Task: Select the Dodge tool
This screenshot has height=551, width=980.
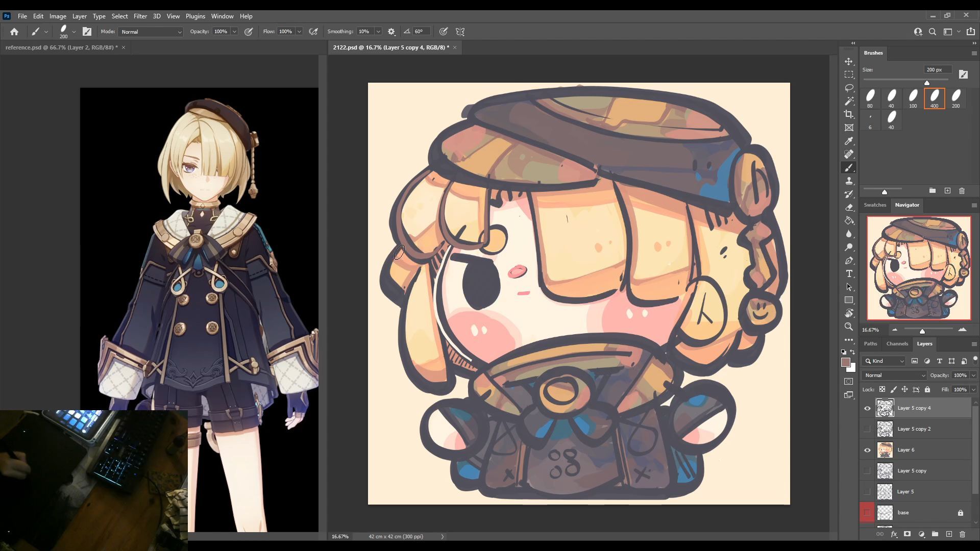Action: click(x=849, y=247)
